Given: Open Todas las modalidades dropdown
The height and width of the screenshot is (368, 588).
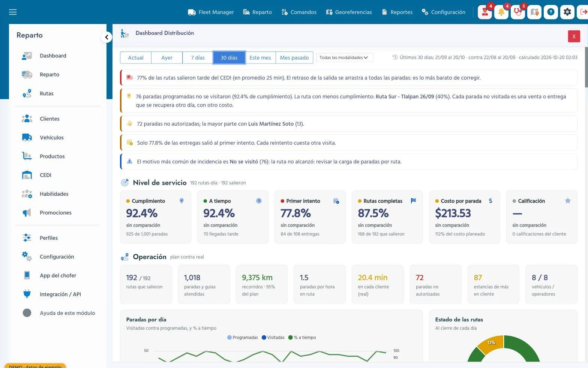Looking at the screenshot, I should point(344,57).
